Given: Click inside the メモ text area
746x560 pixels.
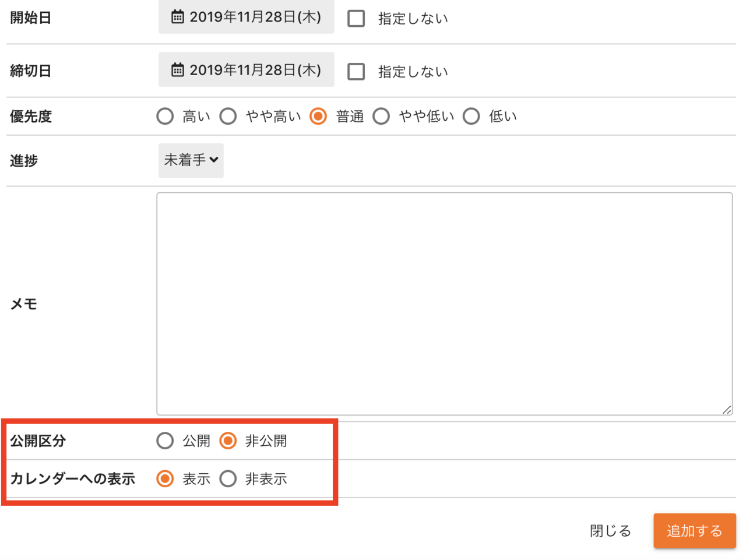Looking at the screenshot, I should (x=445, y=304).
